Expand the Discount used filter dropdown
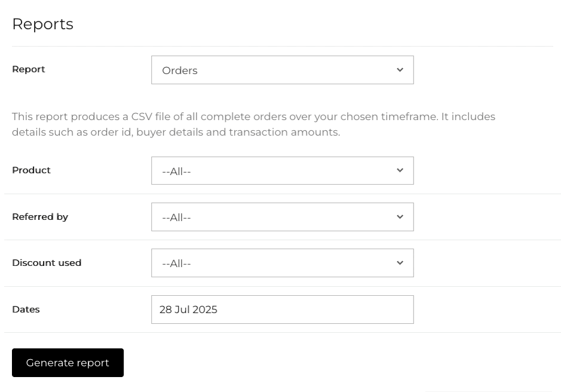 (282, 263)
